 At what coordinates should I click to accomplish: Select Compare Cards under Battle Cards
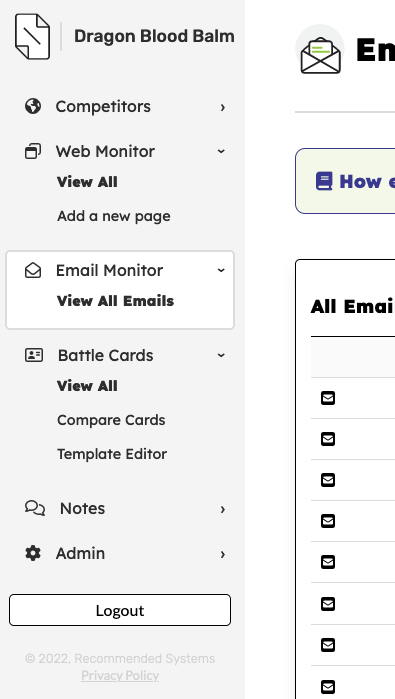click(x=111, y=420)
